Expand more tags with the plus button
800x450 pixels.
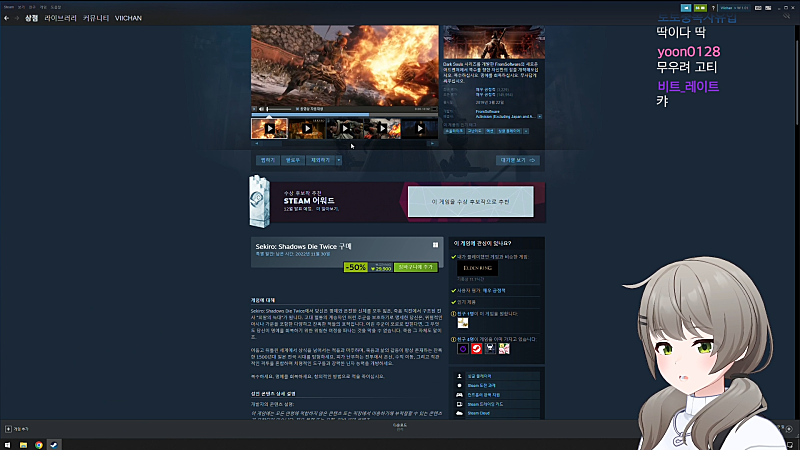pos(526,131)
